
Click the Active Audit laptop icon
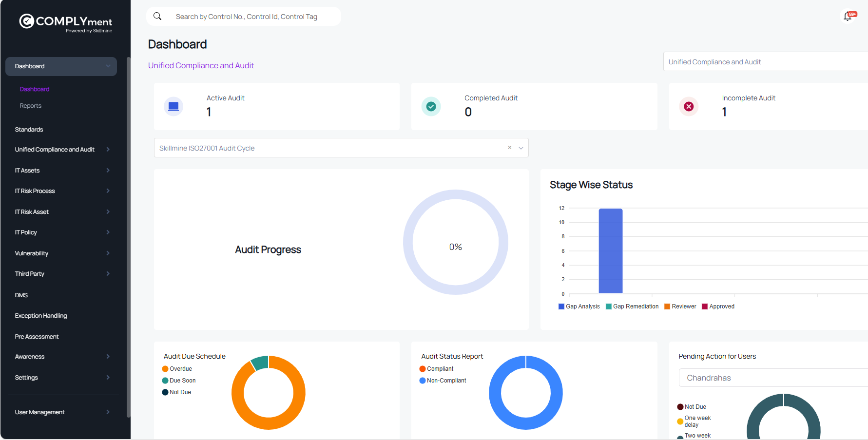(174, 106)
